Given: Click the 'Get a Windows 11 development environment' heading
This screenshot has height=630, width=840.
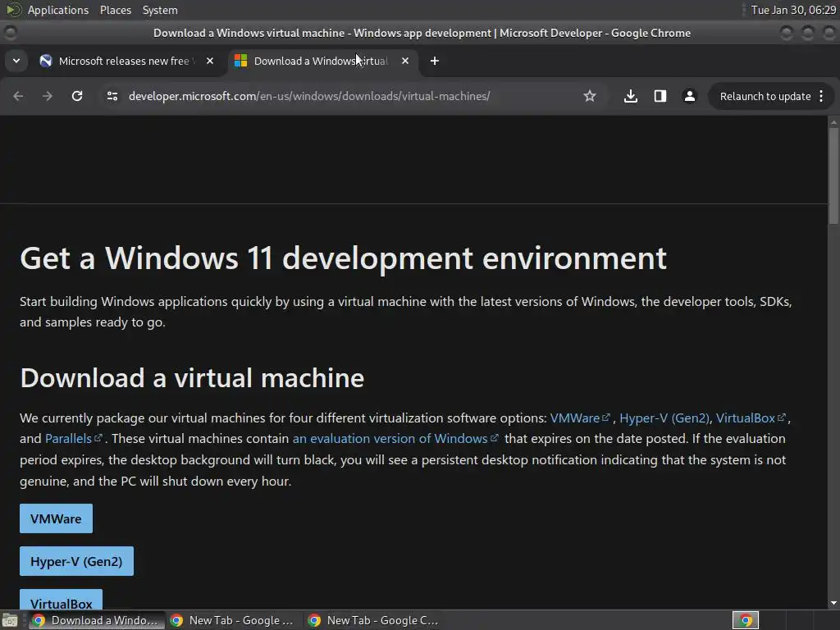Looking at the screenshot, I should point(344,258).
